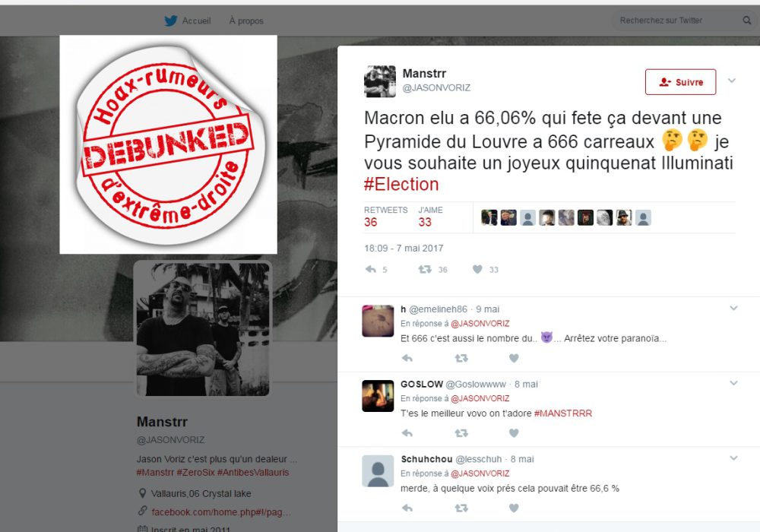Image resolution: width=760 pixels, height=532 pixels.
Task: Expand the options chevron on @emelineh86's reply
Action: pyautogui.click(x=734, y=308)
